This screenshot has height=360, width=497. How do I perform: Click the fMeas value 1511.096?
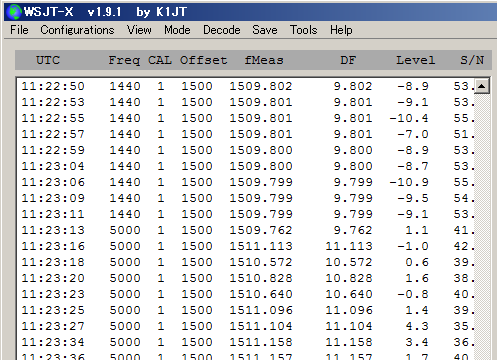[261, 310]
